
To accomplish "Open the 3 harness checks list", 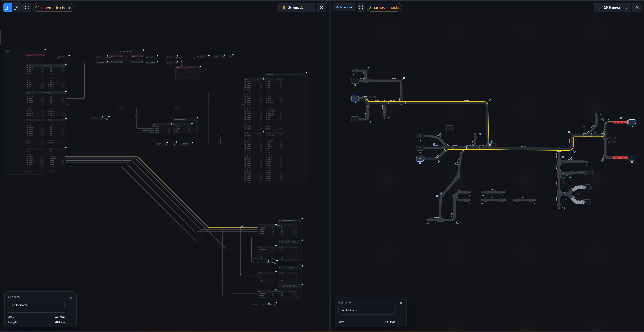I will (384, 7).
